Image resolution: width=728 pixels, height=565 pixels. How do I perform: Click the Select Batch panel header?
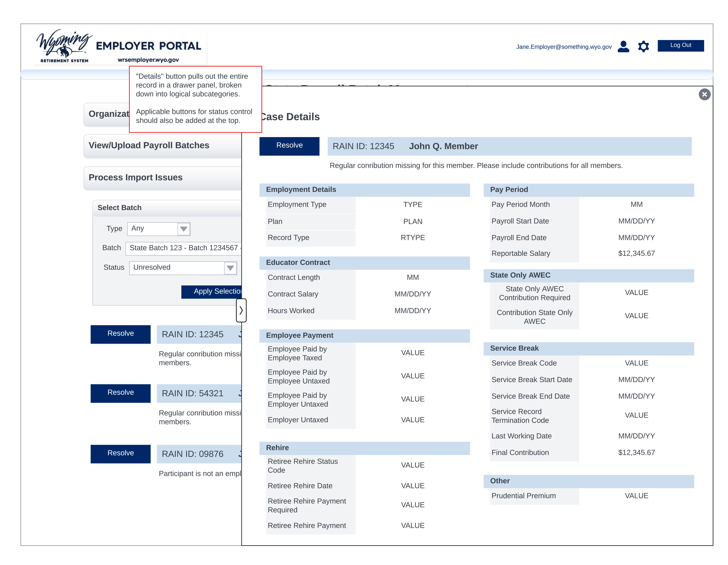167,208
